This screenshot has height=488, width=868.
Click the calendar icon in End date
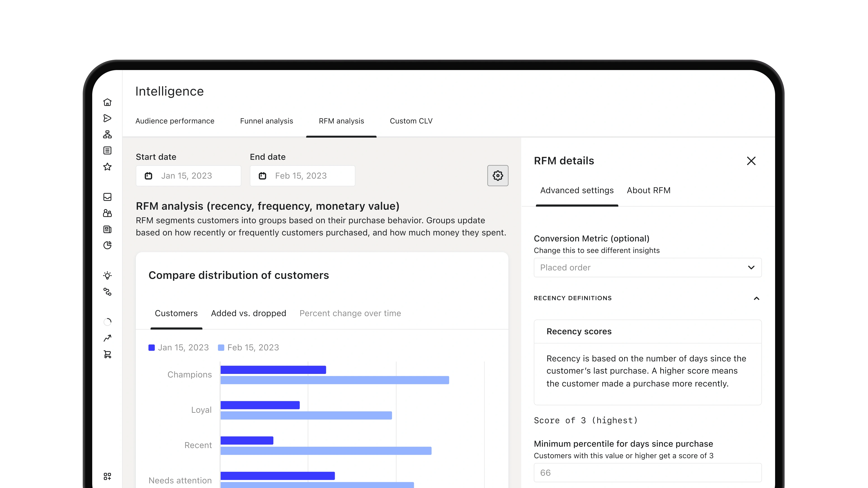(262, 176)
